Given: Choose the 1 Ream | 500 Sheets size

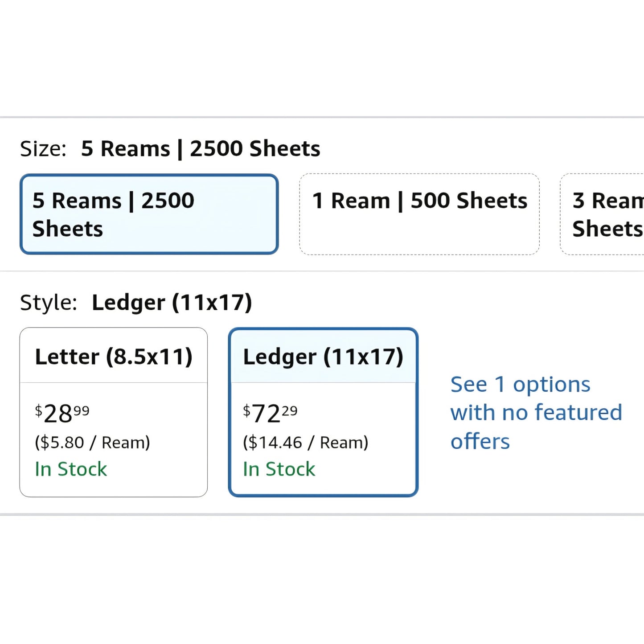Looking at the screenshot, I should click(x=419, y=214).
